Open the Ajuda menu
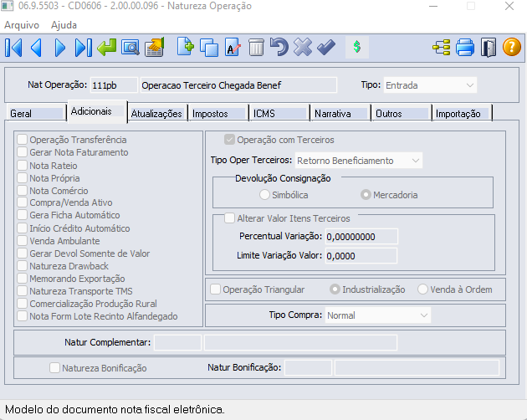This screenshot has height=420, width=527. [x=64, y=25]
